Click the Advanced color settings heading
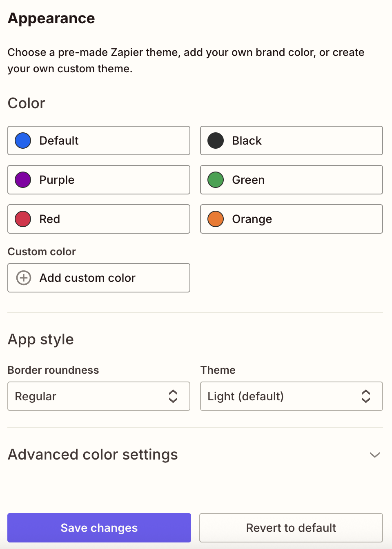The height and width of the screenshot is (549, 392). [93, 455]
